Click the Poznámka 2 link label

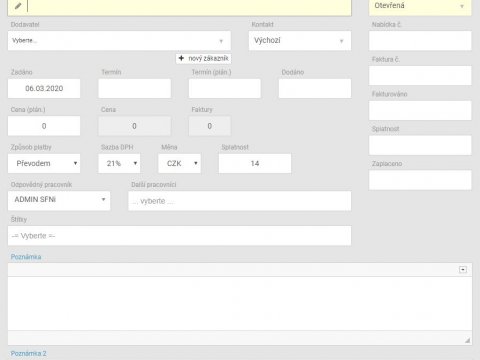point(29,353)
